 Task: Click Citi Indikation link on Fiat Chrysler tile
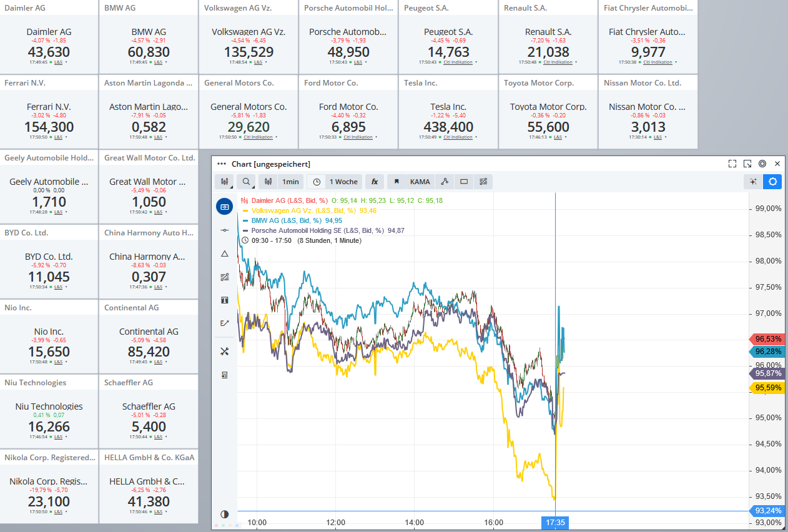(657, 62)
